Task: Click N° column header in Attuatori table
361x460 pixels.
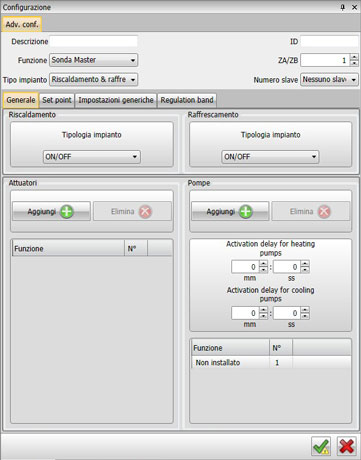Action: (x=136, y=249)
